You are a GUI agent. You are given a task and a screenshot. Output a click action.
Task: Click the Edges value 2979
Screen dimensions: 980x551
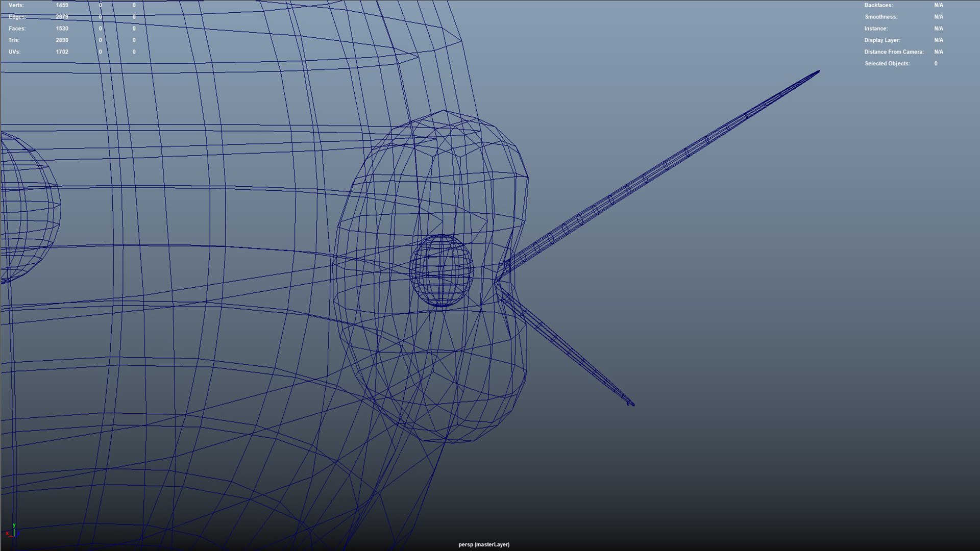[x=62, y=17]
